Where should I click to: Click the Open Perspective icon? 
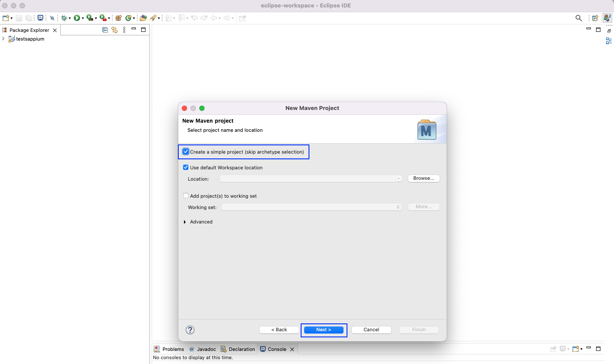click(595, 18)
